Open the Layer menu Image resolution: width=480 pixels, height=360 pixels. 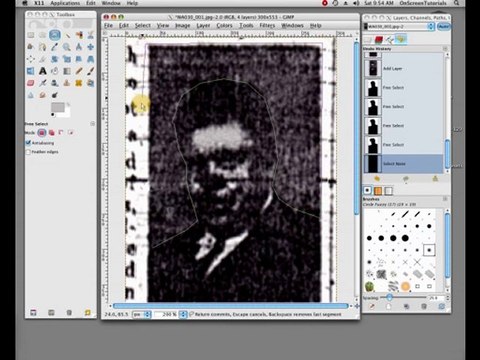pyautogui.click(x=203, y=25)
